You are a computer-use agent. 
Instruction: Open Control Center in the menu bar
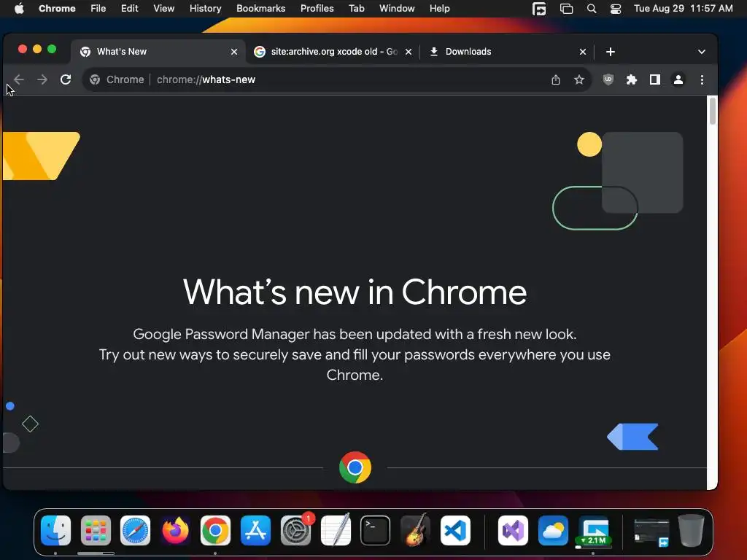point(616,9)
